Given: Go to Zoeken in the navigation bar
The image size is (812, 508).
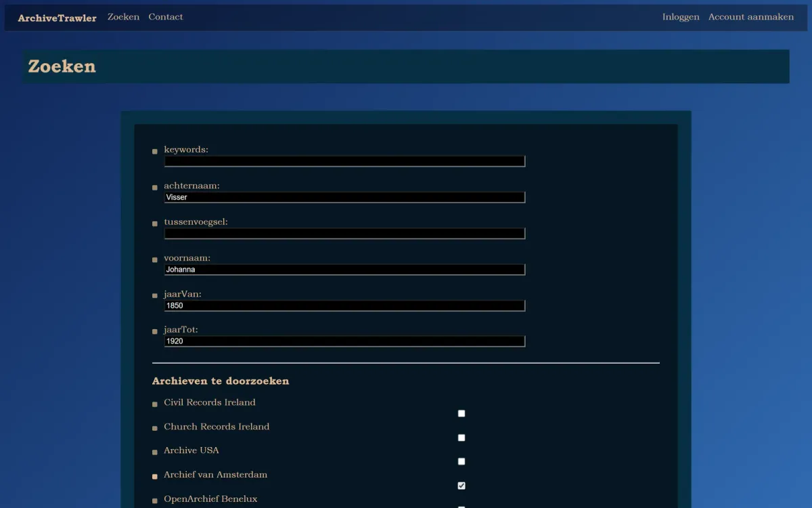Looking at the screenshot, I should (123, 17).
